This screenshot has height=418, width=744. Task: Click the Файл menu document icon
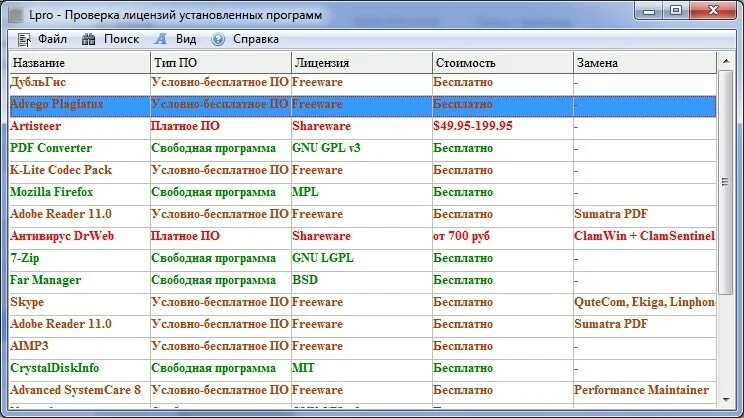click(x=24, y=40)
